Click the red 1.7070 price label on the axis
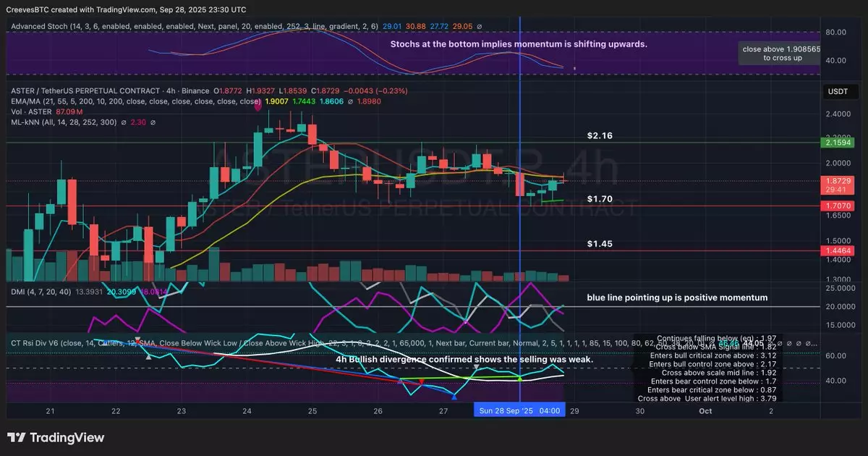 click(839, 206)
